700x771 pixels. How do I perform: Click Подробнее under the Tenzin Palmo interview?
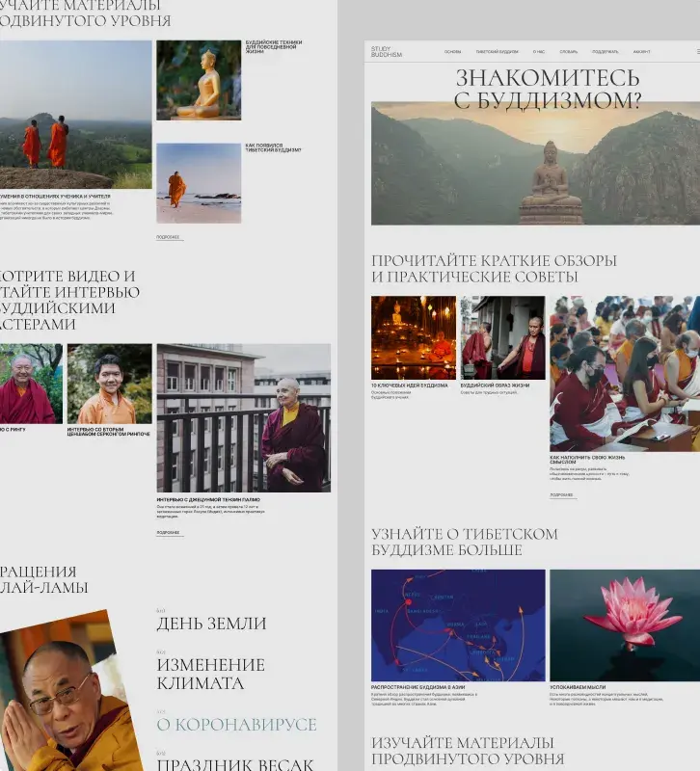pyautogui.click(x=169, y=532)
